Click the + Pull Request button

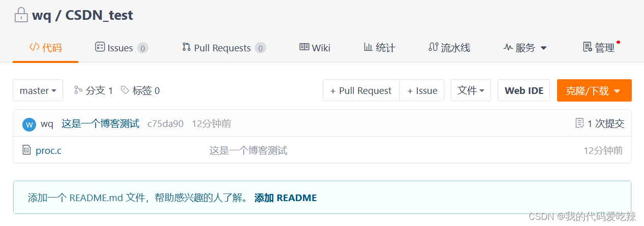tap(361, 90)
